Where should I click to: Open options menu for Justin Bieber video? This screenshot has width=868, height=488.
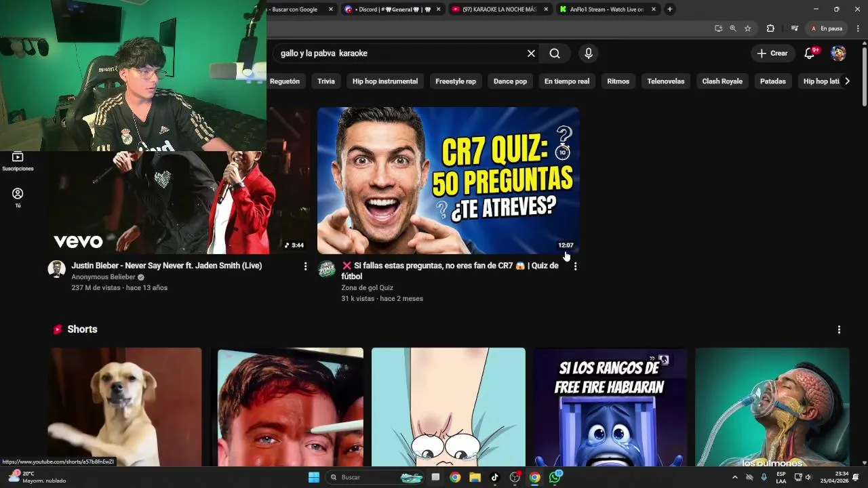(305, 266)
